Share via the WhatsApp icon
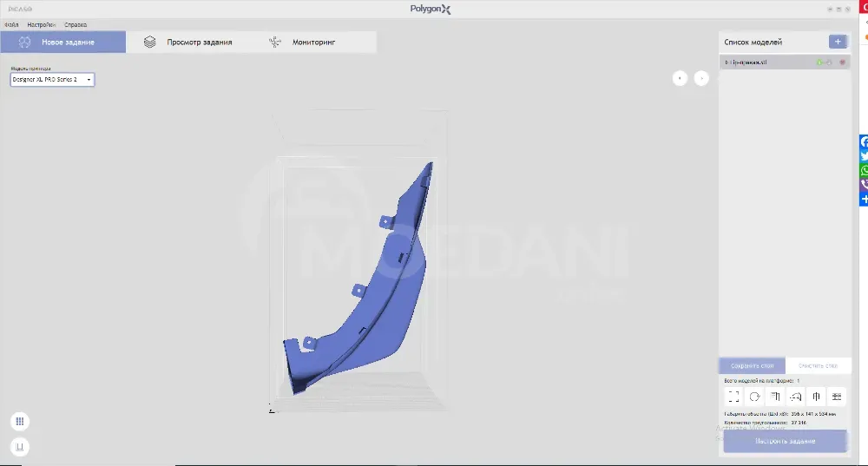Viewport: 868px width, 466px height. (864, 170)
